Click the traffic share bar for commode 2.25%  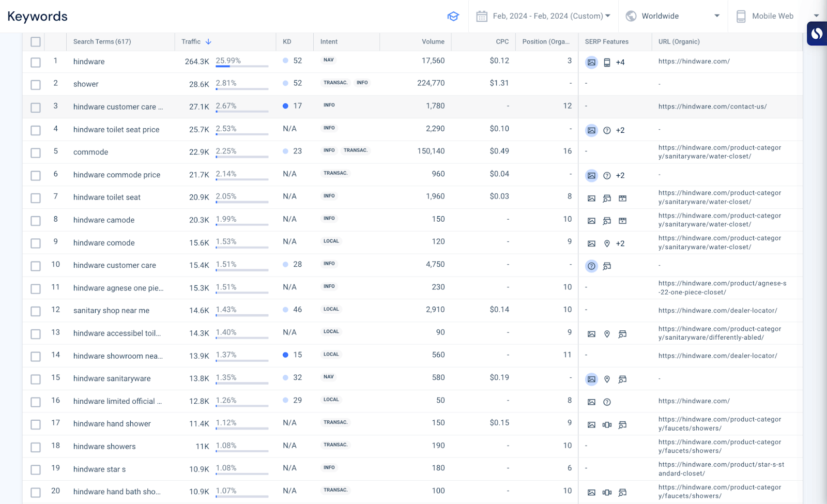(242, 157)
